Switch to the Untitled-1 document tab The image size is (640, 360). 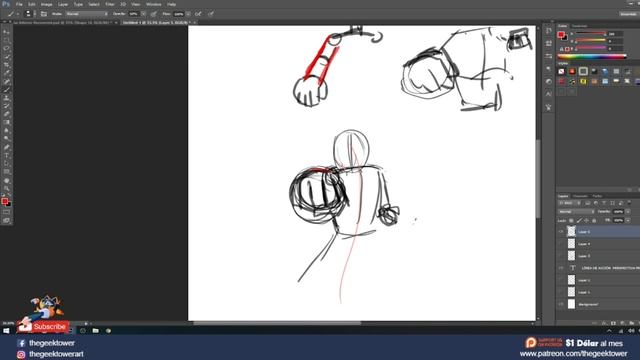[x=157, y=22]
